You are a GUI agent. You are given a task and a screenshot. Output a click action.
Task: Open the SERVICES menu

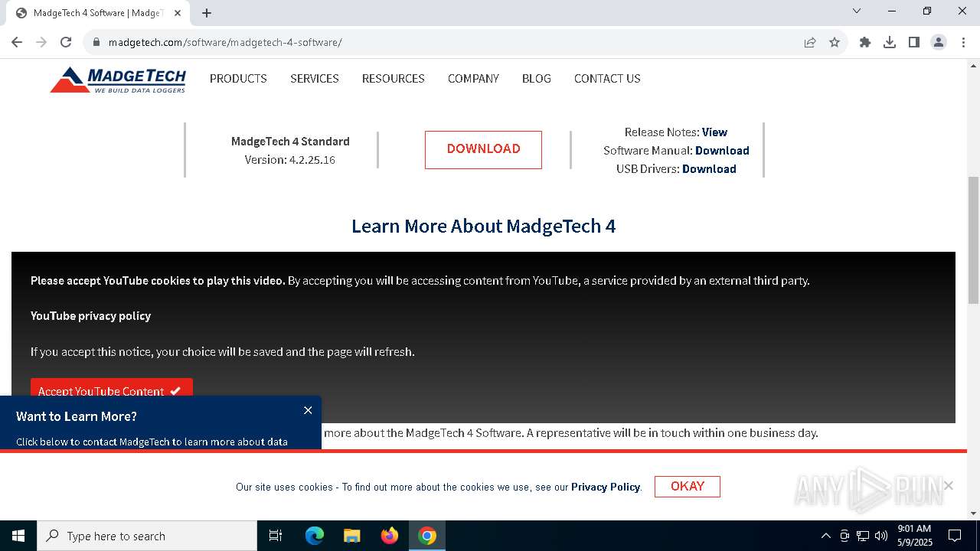point(315,78)
